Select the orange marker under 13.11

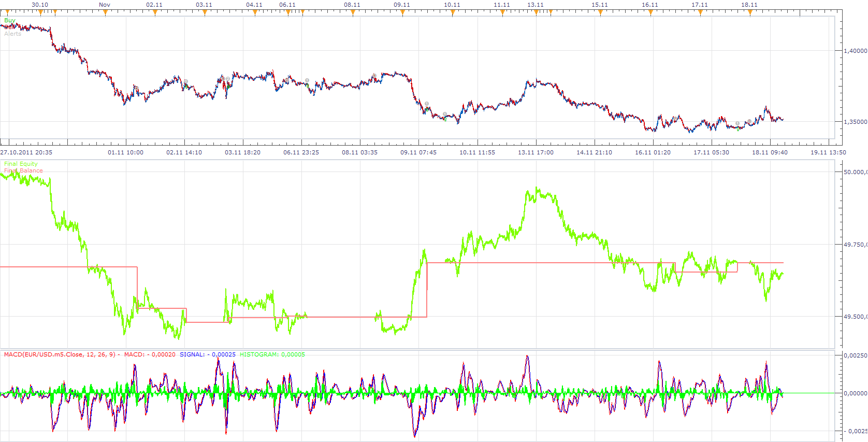536,12
